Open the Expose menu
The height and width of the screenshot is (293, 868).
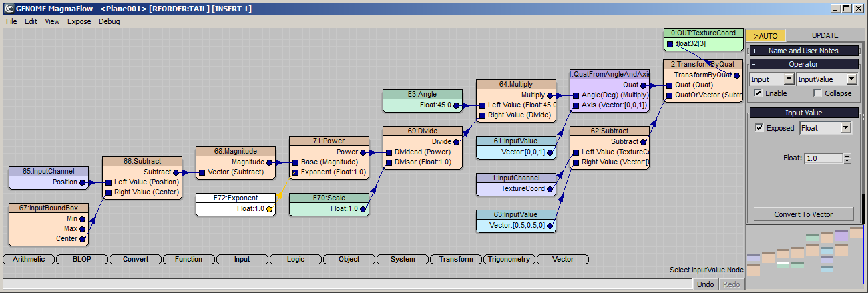[79, 21]
